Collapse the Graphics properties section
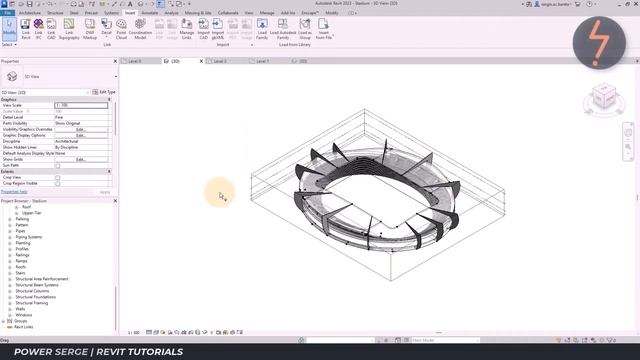The image size is (640, 360). 109,99
